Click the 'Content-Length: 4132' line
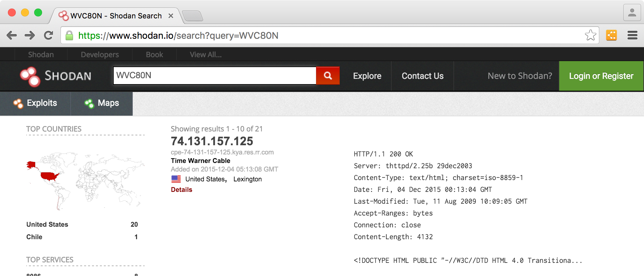 393,237
